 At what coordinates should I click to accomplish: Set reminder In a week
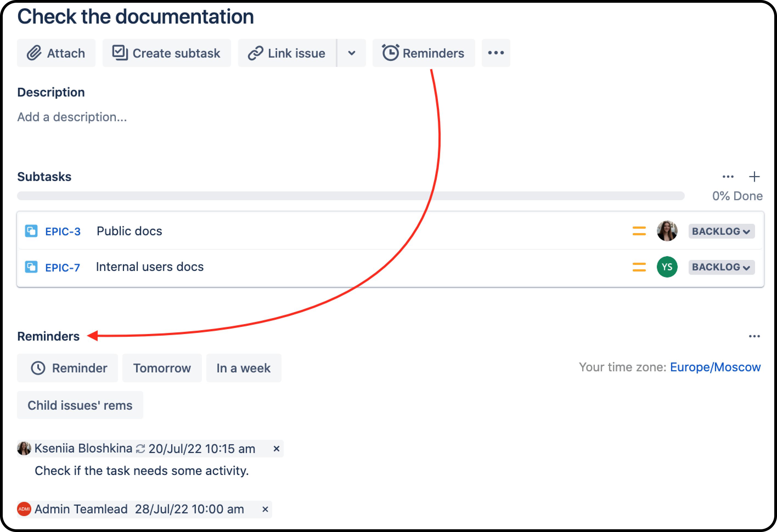click(x=243, y=368)
